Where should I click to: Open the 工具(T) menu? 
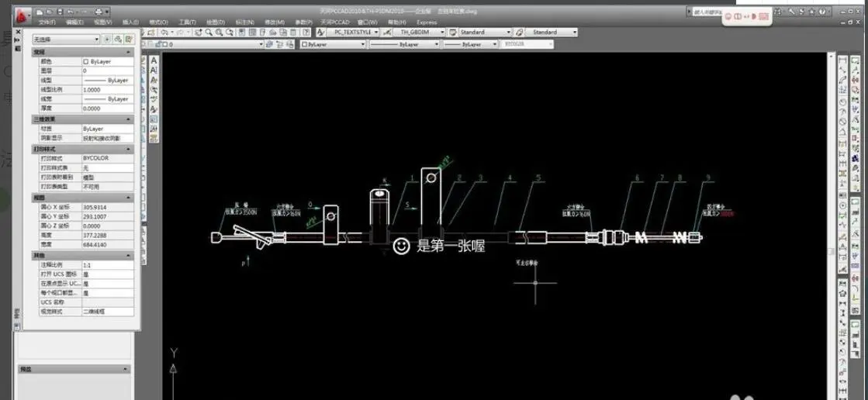pos(187,22)
